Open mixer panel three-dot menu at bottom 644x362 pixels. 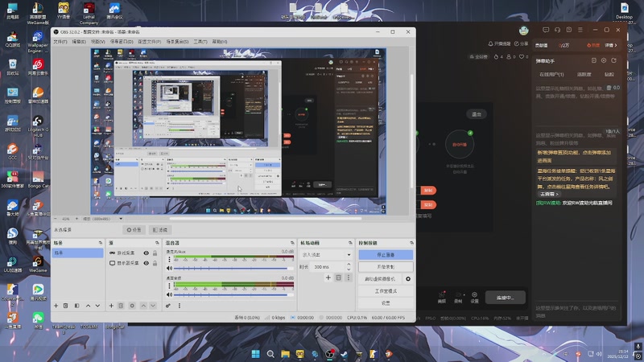[180, 306]
